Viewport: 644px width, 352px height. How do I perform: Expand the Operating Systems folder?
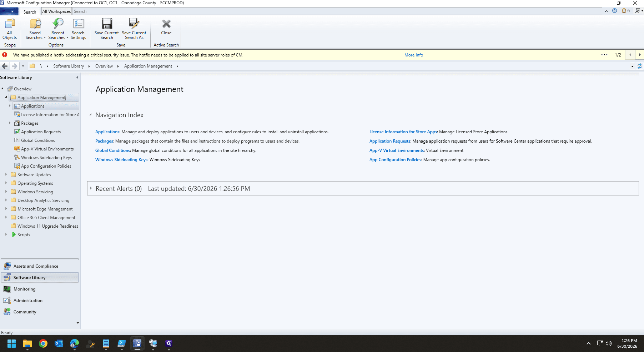click(6, 183)
